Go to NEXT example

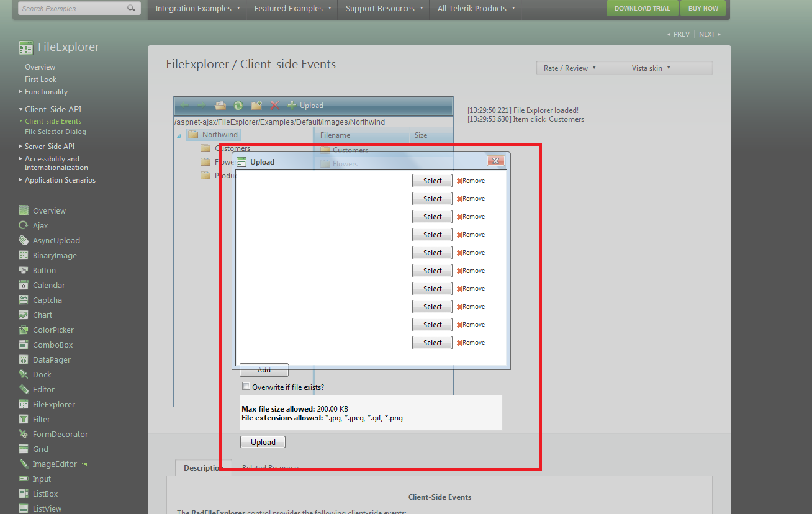710,34
